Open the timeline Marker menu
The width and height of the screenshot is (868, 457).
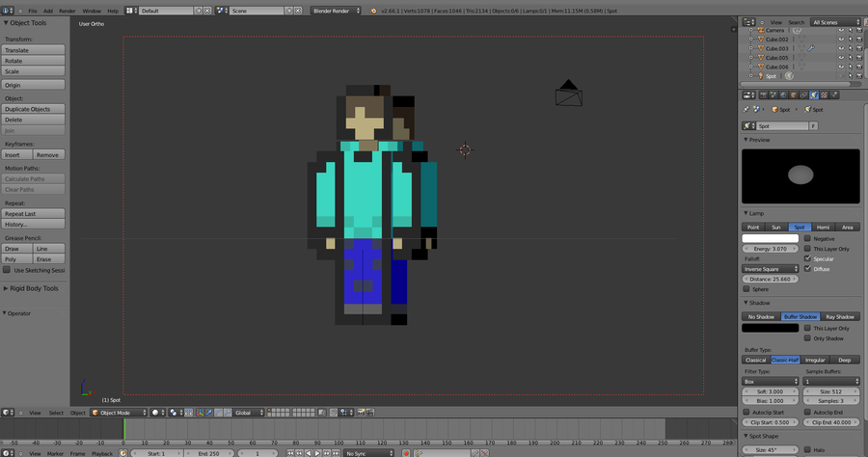coord(55,453)
